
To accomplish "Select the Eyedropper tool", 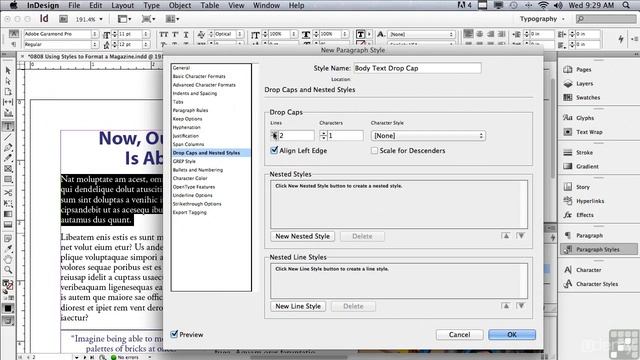I will coord(8,249).
